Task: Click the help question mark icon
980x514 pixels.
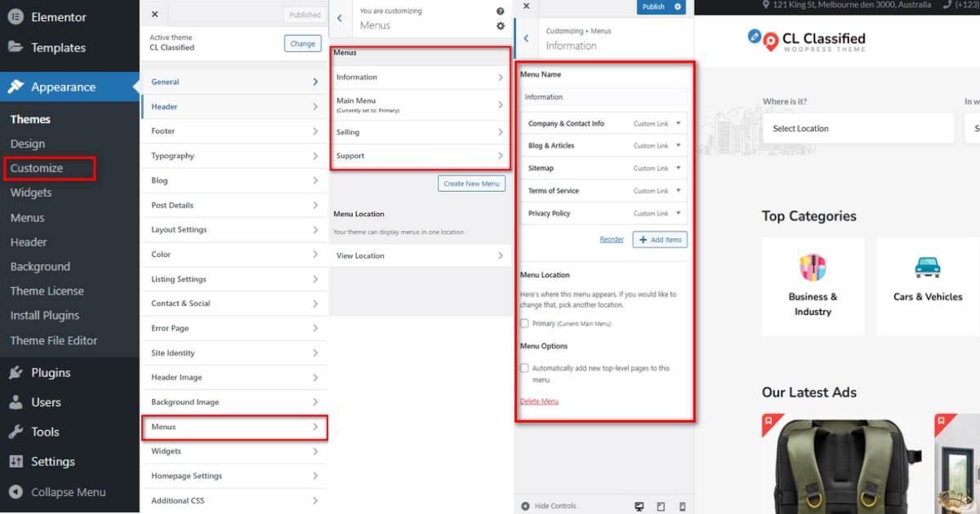Action: click(x=500, y=11)
